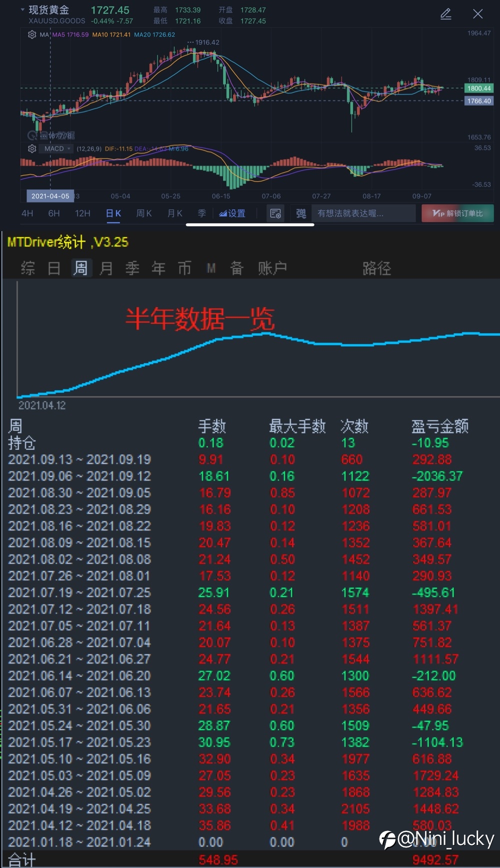Expand the 现货黄金 symbol dropdown arrow
The image size is (500, 868).
(x=22, y=10)
